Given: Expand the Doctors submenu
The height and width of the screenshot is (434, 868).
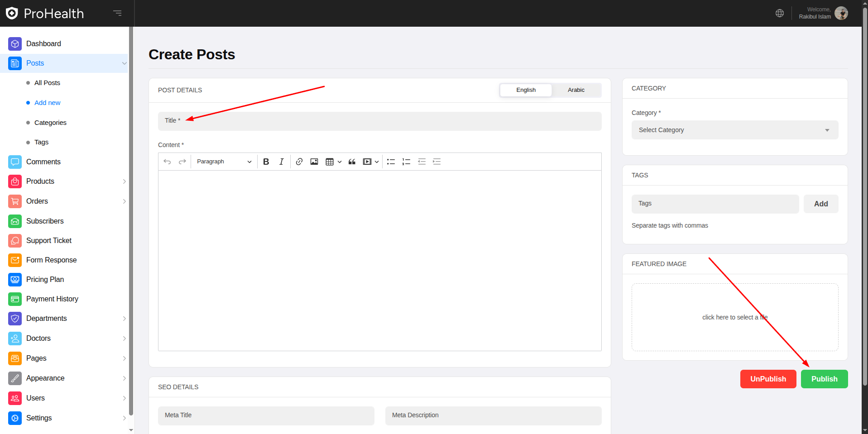Looking at the screenshot, I should 124,339.
